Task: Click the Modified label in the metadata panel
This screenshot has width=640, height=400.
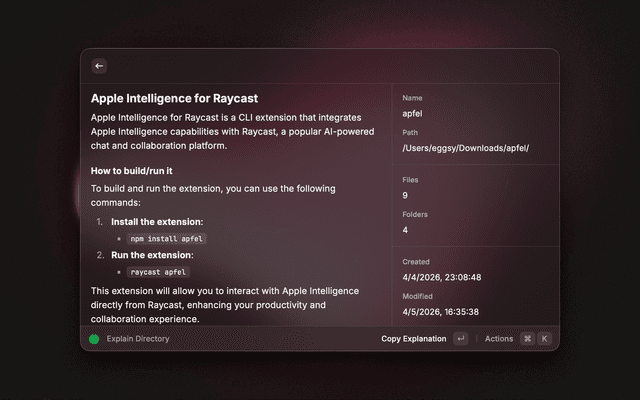Action: coord(417,296)
